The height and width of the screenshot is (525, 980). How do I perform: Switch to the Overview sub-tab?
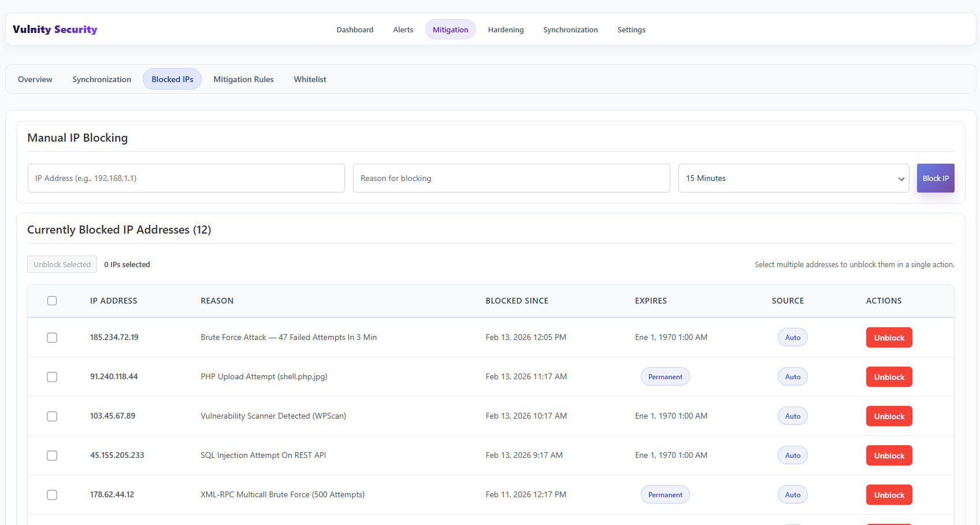coord(35,79)
